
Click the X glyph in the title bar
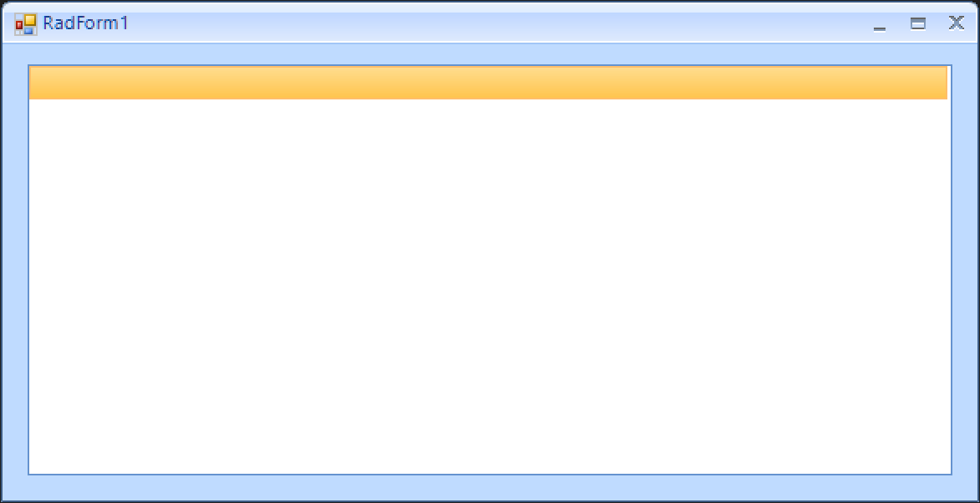(x=957, y=23)
